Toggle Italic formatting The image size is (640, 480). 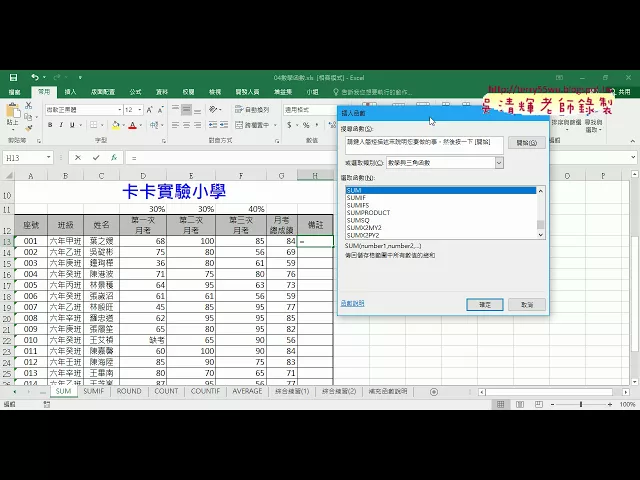[x=61, y=125]
